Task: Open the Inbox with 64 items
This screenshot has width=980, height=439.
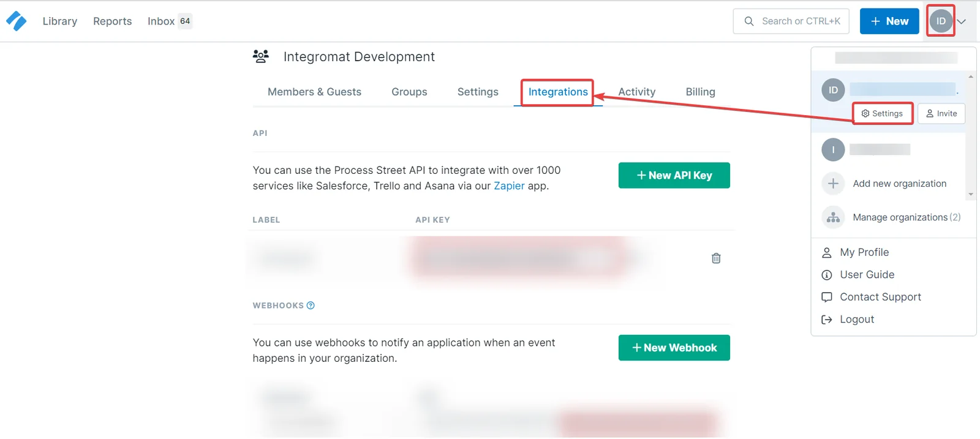Action: tap(170, 21)
